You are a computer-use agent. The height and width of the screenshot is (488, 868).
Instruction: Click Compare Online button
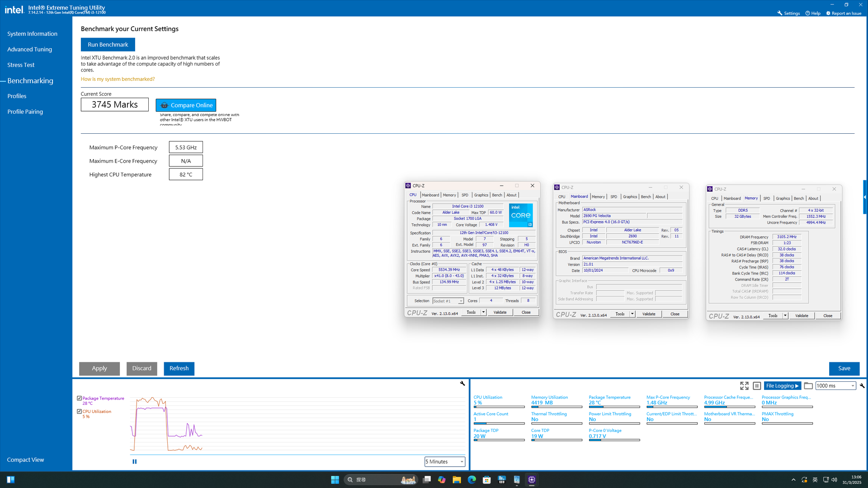[186, 105]
